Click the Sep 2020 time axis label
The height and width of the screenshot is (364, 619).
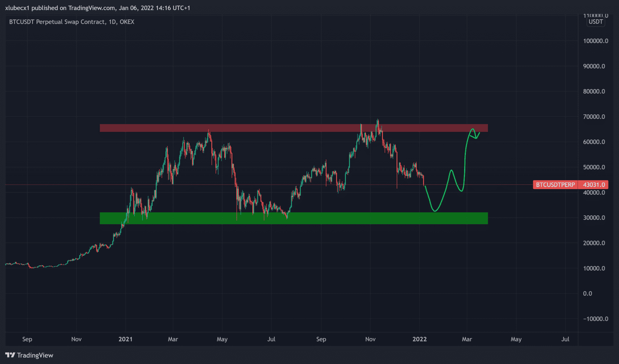pos(27,339)
